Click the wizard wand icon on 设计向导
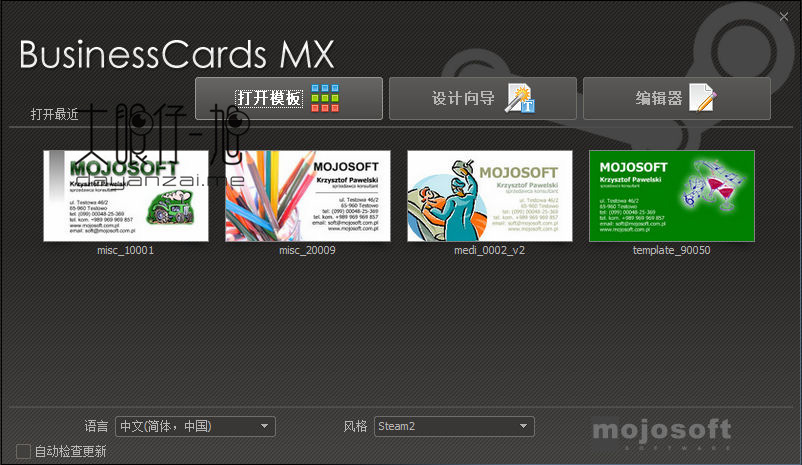 [520, 98]
